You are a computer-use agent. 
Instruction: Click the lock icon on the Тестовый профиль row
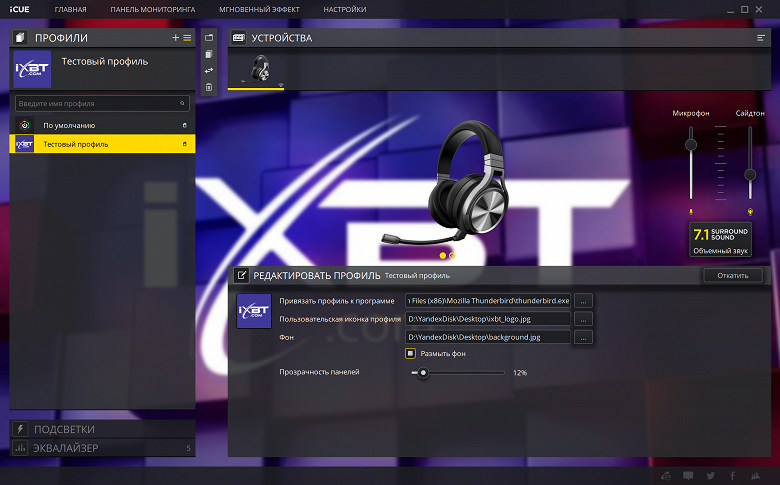tap(185, 144)
